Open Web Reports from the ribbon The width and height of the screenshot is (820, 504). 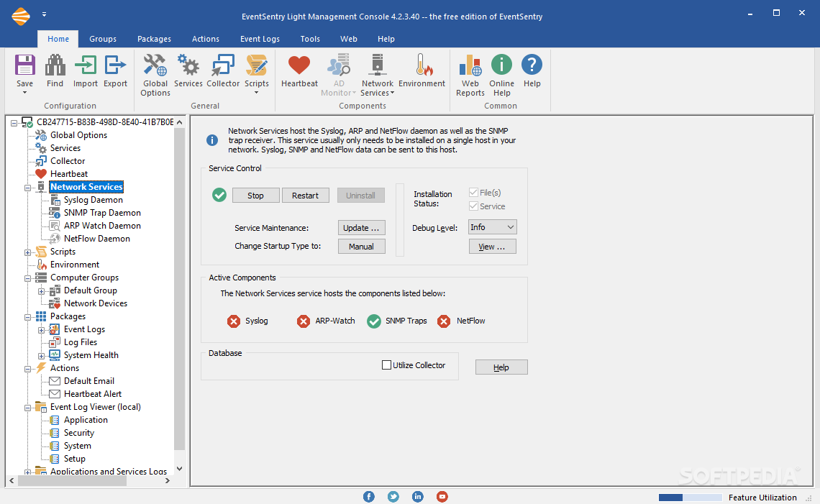click(x=470, y=65)
